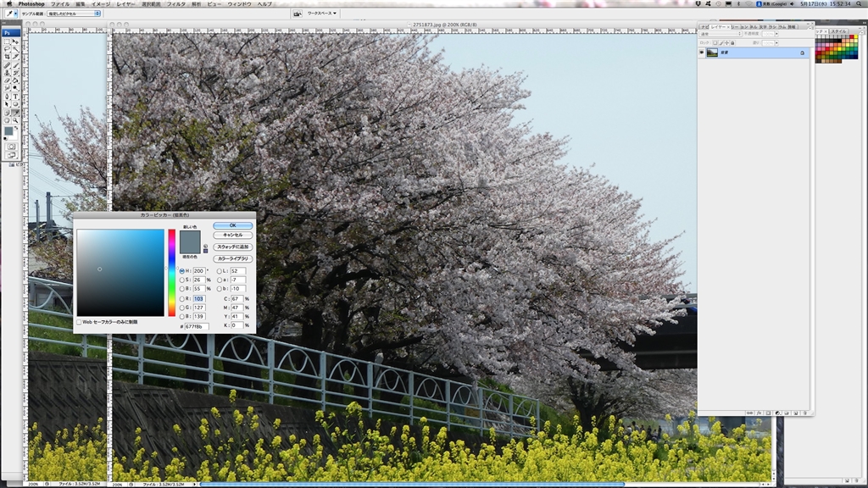Select the S saturation radio button
The width and height of the screenshot is (868, 488).
(181, 280)
